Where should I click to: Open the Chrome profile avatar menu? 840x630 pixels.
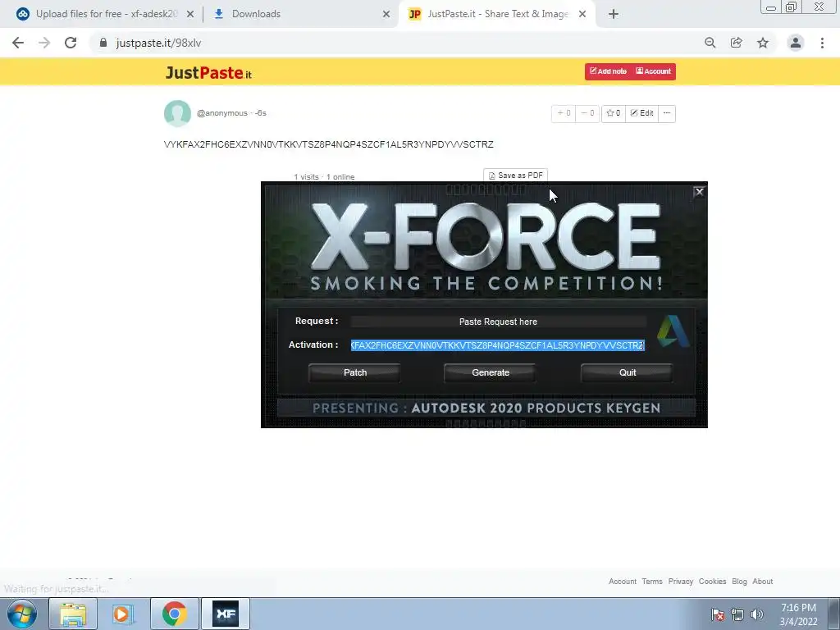tap(796, 43)
